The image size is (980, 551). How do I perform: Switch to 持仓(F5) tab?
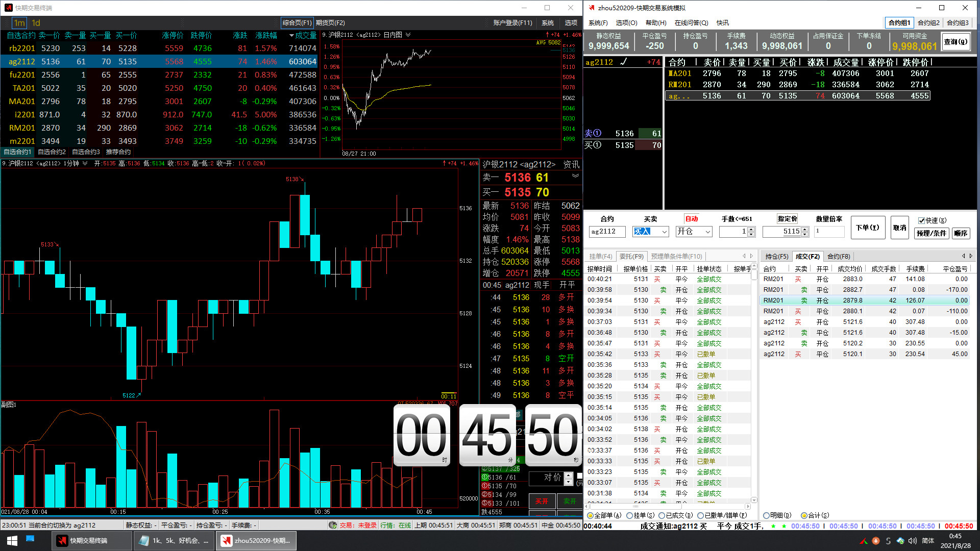coord(776,257)
